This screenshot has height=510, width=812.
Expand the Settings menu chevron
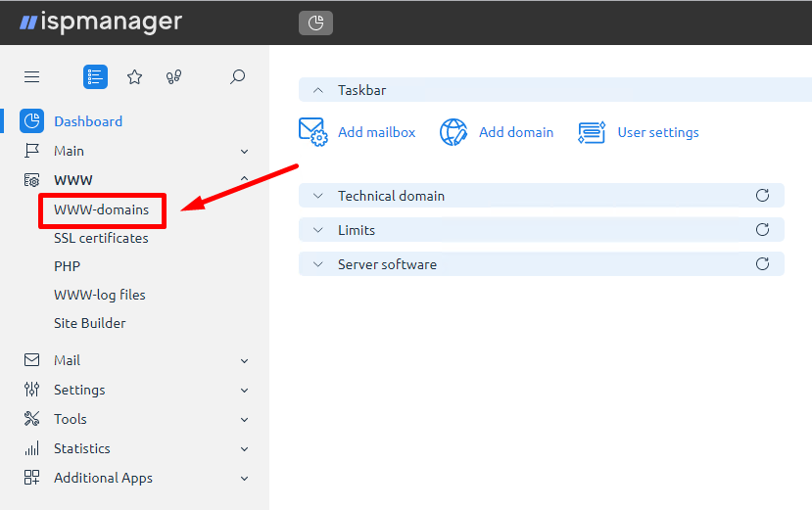click(245, 391)
